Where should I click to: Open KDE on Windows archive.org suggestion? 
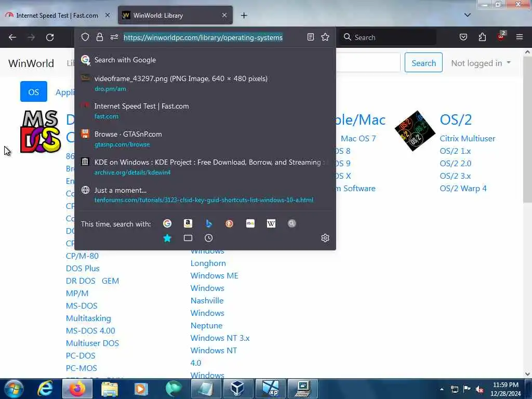click(205, 167)
